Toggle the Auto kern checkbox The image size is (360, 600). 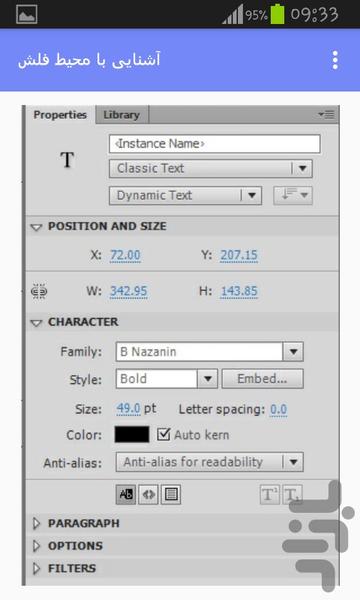tap(163, 434)
